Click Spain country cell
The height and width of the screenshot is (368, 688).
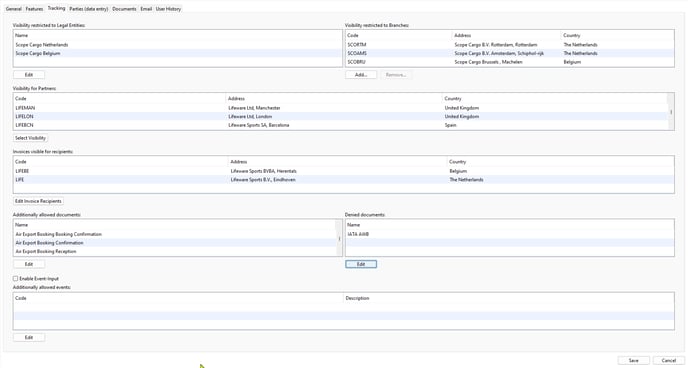(451, 125)
